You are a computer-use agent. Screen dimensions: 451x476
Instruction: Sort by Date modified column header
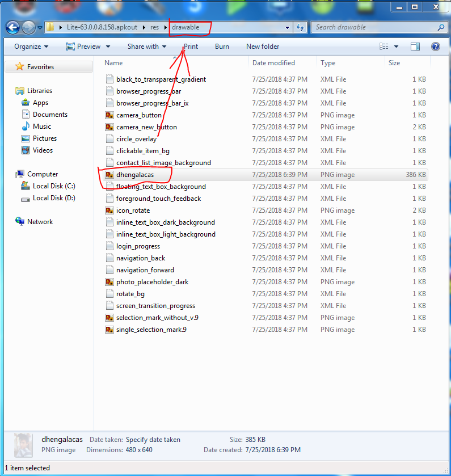[273, 63]
